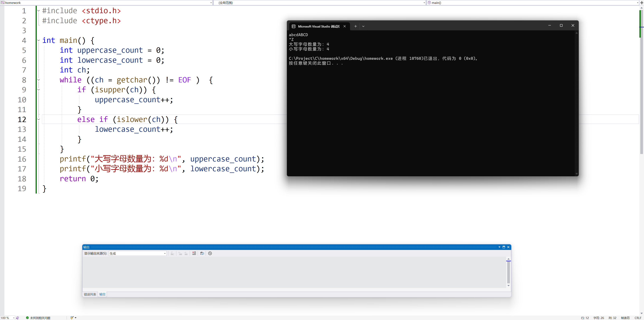
Task: Toggle timestamp clock icon in output toolbar
Action: tap(210, 253)
